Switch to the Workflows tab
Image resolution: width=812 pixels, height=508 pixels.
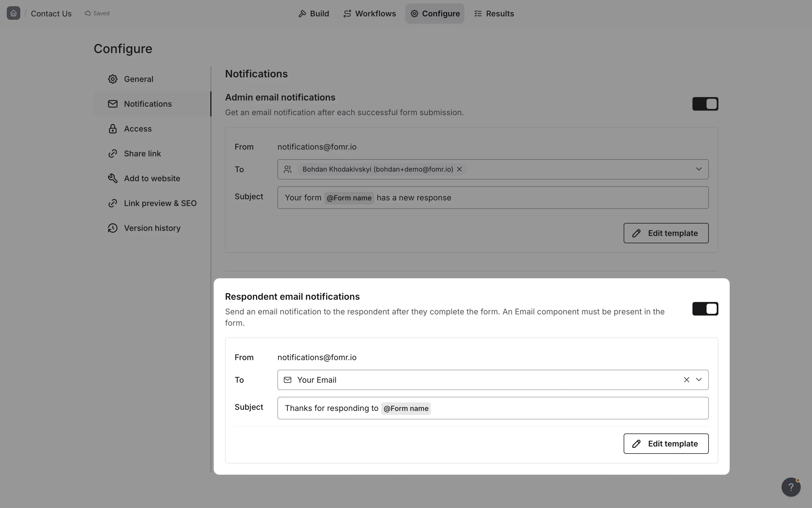pos(369,14)
